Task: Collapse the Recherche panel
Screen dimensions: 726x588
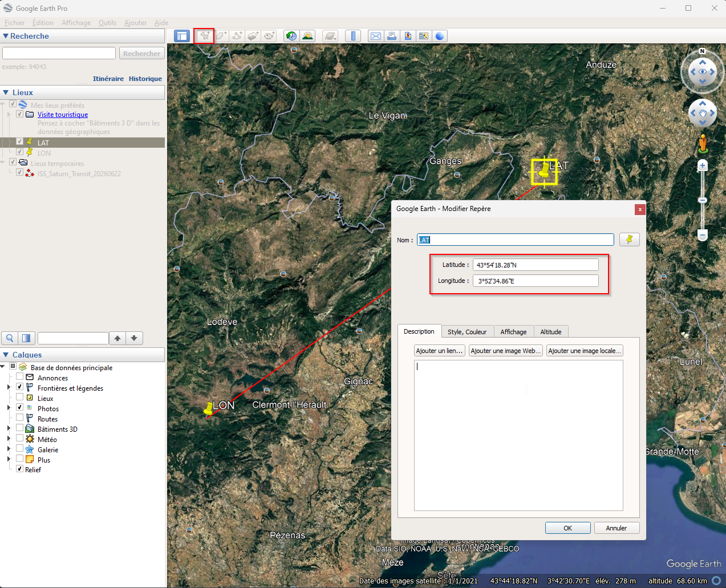Action: point(6,36)
